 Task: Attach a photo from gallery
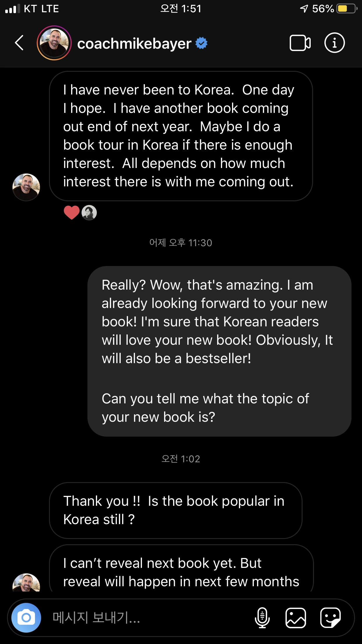click(x=296, y=617)
